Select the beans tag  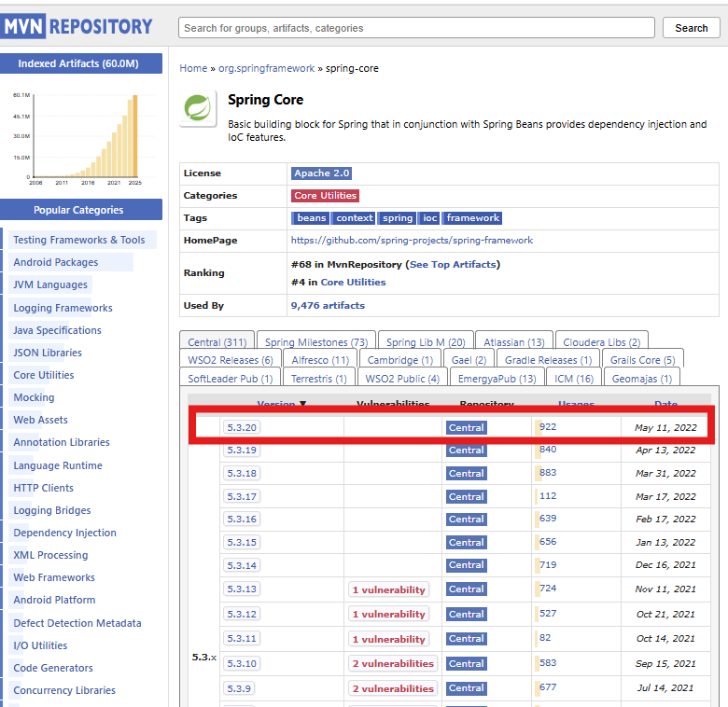coord(311,218)
